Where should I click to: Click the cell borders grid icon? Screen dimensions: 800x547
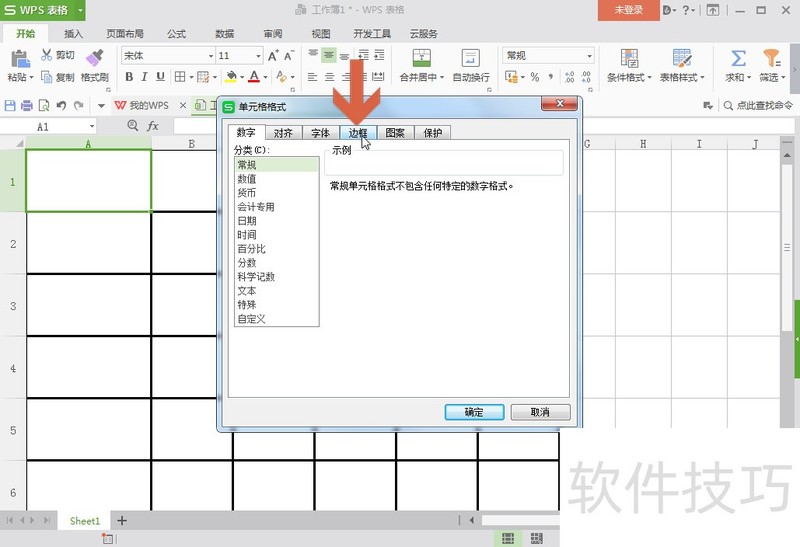180,77
